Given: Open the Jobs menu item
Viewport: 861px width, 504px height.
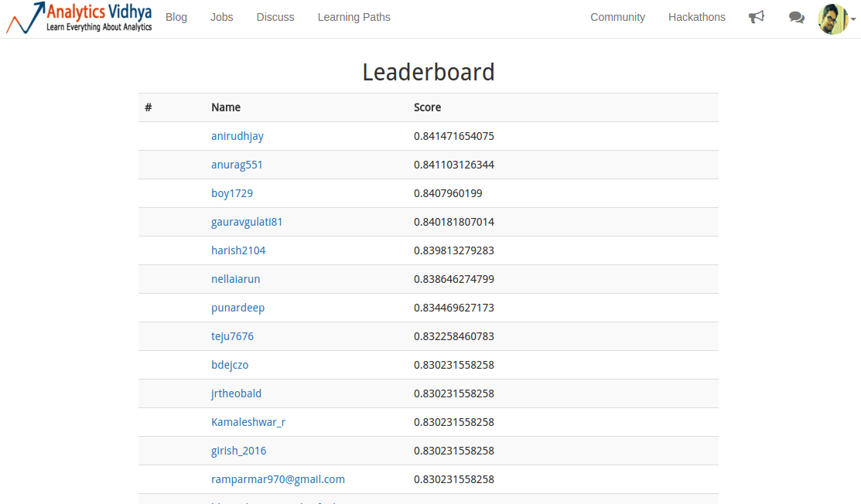Looking at the screenshot, I should 222,17.
